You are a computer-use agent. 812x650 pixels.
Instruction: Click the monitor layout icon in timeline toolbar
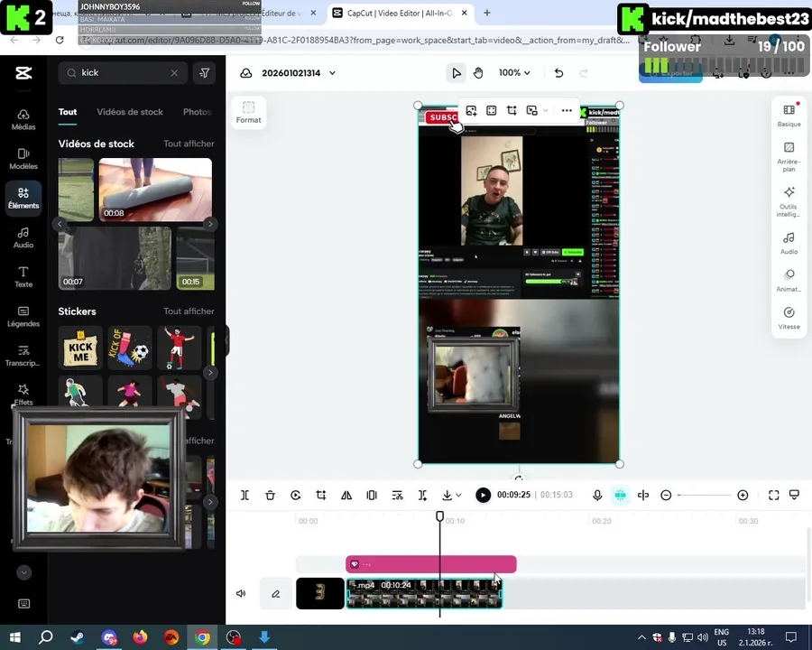coord(794,495)
